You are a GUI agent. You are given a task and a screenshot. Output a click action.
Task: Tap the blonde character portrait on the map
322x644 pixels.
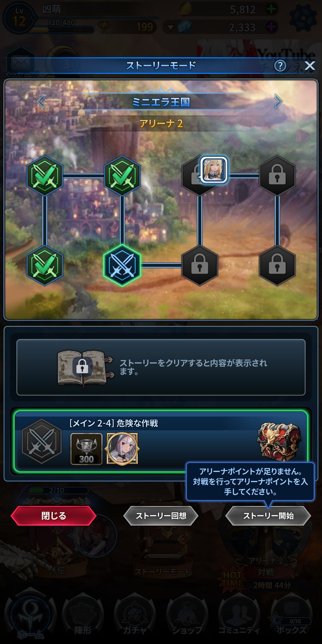point(214,169)
